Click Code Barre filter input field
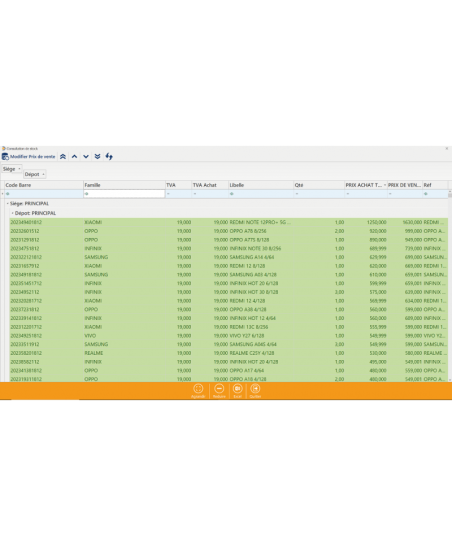Viewport: 452px width, 547px height. [44, 194]
